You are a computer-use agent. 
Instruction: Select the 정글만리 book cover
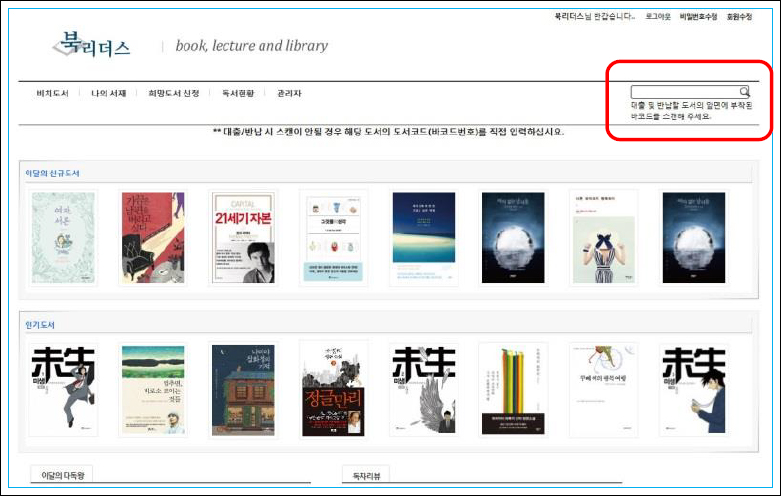coord(333,390)
